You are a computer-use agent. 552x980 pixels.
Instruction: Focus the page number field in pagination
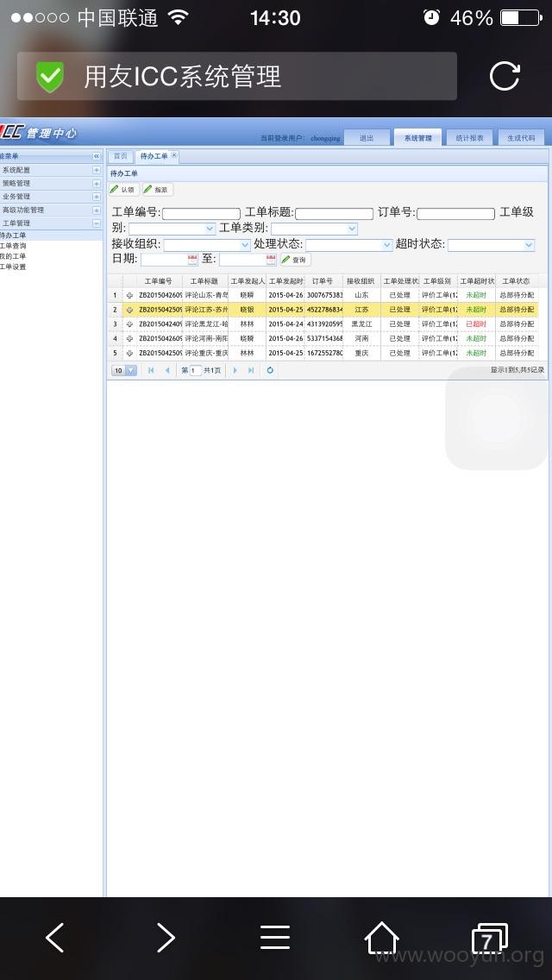[196, 371]
